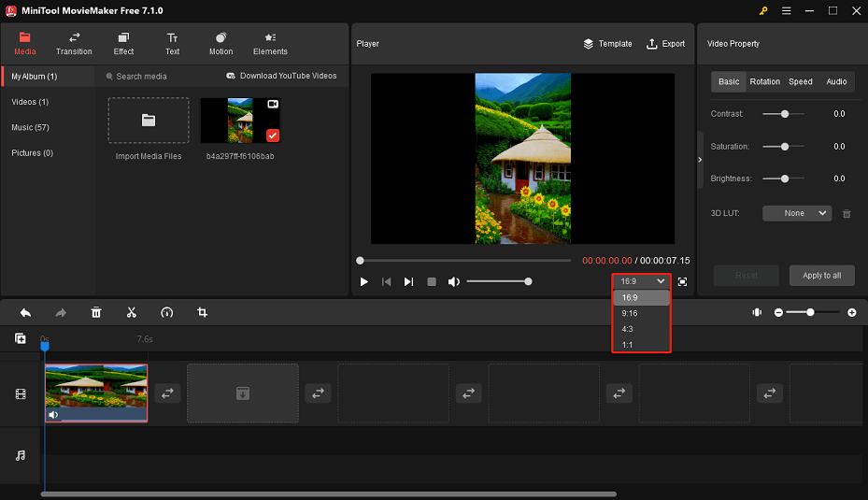Play the video preview
This screenshot has width=868, height=500.
pyautogui.click(x=363, y=282)
